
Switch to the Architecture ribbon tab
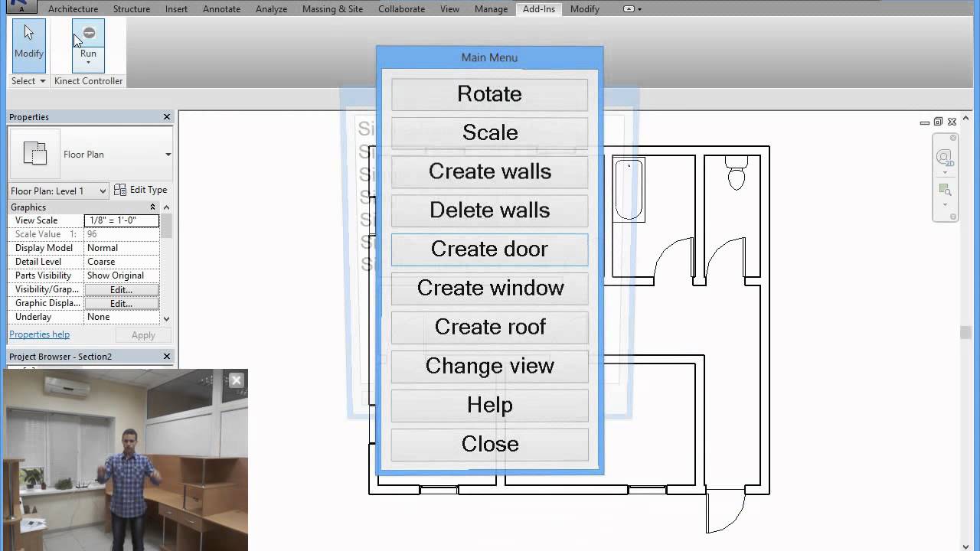73,8
